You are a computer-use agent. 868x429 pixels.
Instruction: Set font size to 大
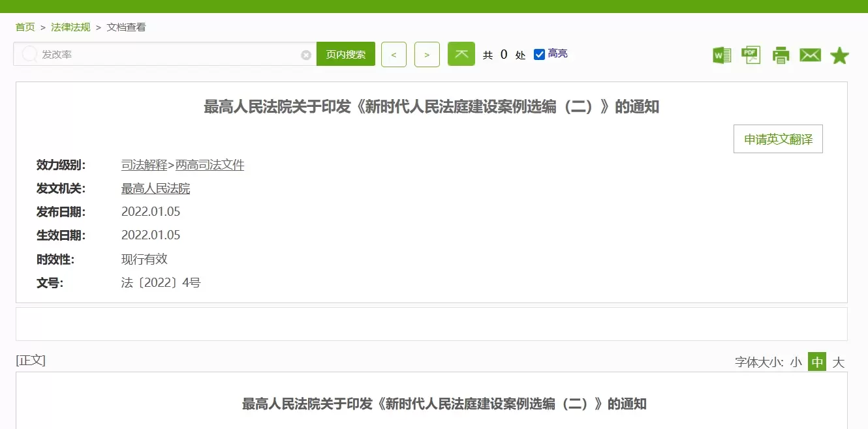click(x=839, y=362)
